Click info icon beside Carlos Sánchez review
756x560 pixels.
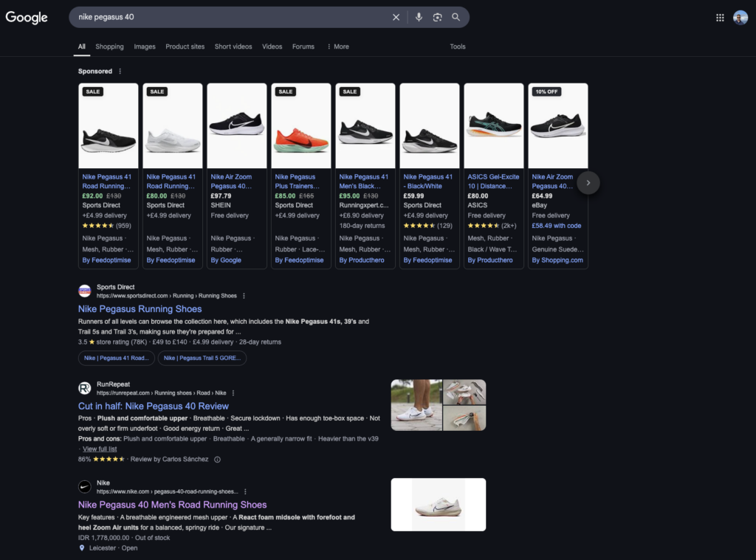click(x=218, y=459)
